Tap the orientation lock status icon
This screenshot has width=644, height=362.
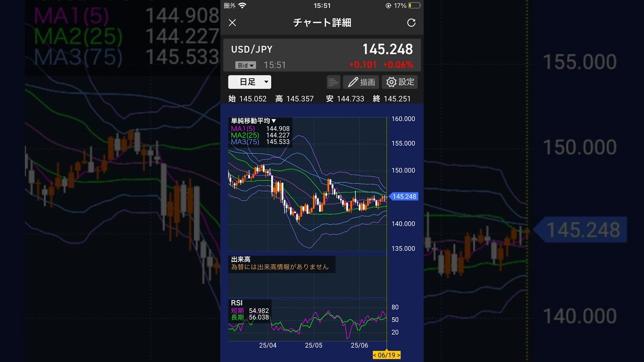(x=388, y=6)
